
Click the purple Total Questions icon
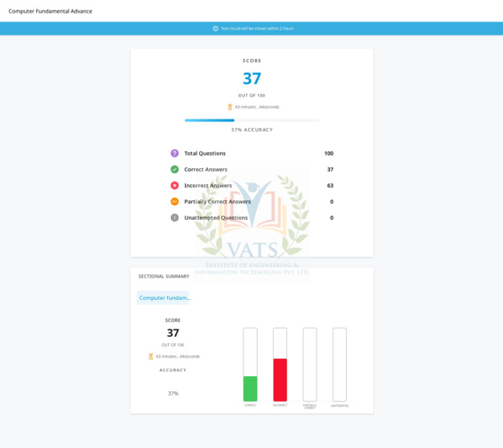click(x=174, y=153)
